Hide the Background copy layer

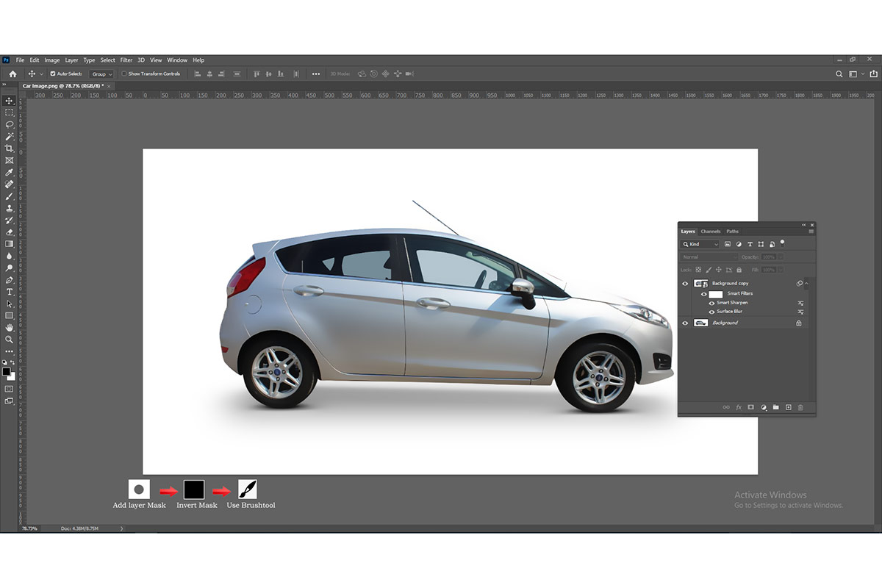pyautogui.click(x=685, y=284)
